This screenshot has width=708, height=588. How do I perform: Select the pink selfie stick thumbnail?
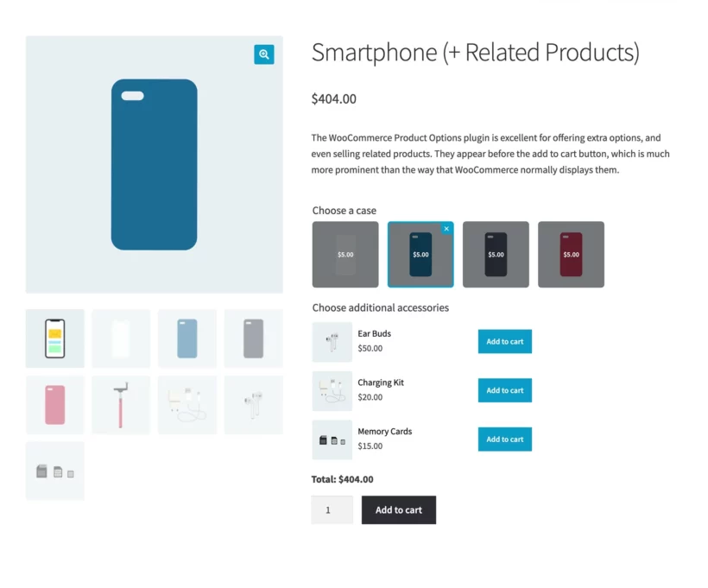pos(120,404)
